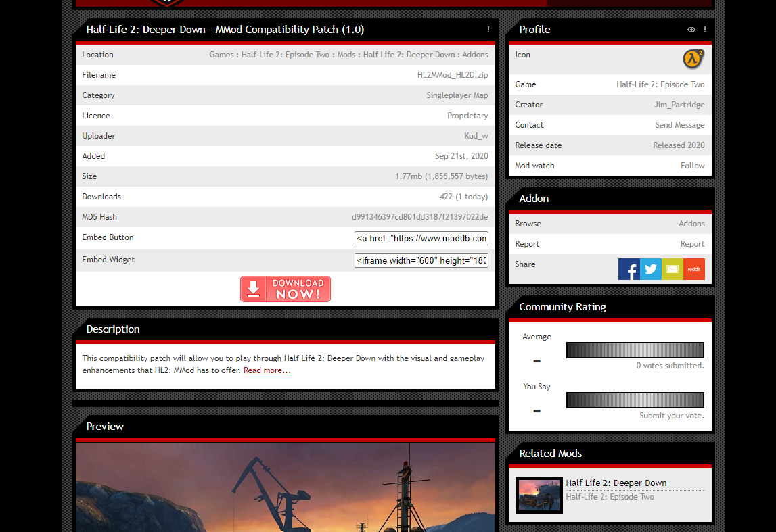
Task: Select the Embed Widget iframe code field
Action: 421,260
